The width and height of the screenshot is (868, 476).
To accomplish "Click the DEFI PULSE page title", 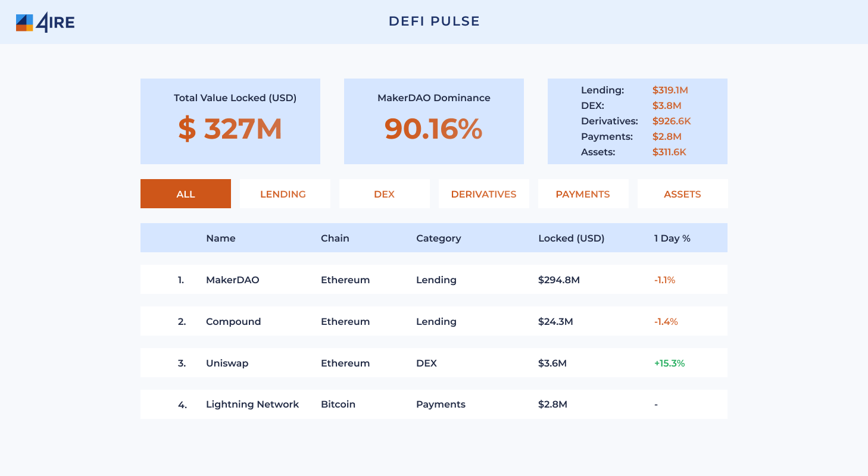I will click(x=434, y=21).
